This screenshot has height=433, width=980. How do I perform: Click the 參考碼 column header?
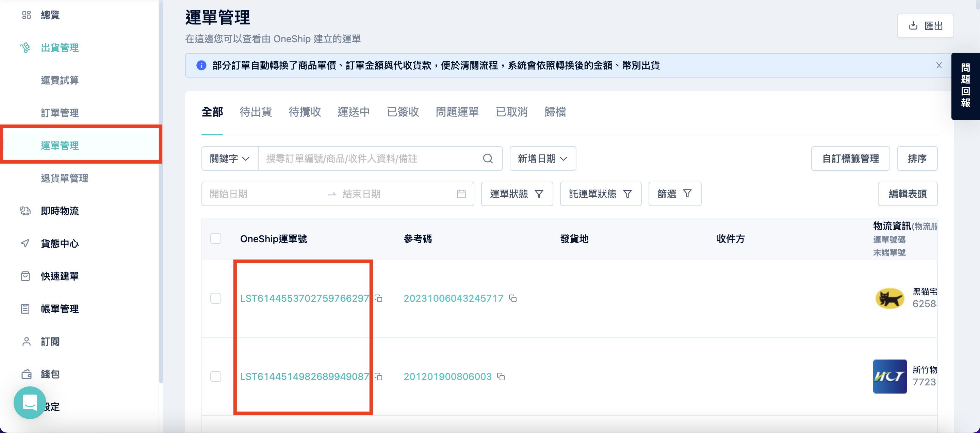point(417,239)
